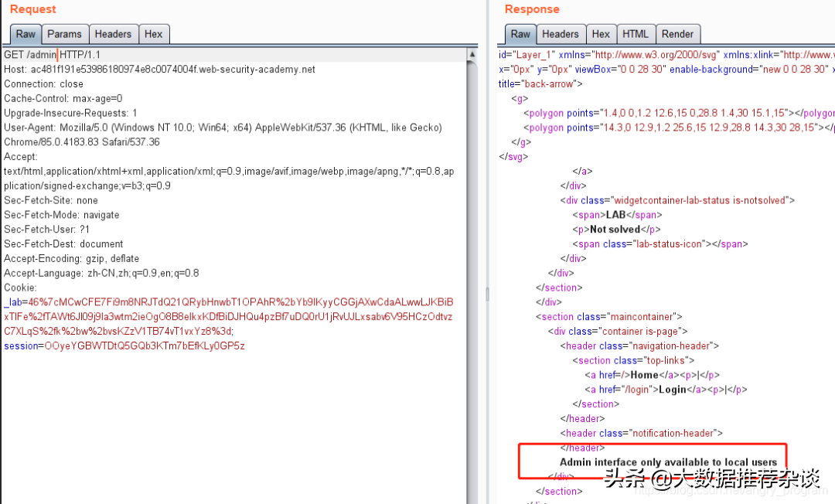The height and width of the screenshot is (504, 835).
Task: Click the header class navigation-header line
Action: tap(639, 346)
